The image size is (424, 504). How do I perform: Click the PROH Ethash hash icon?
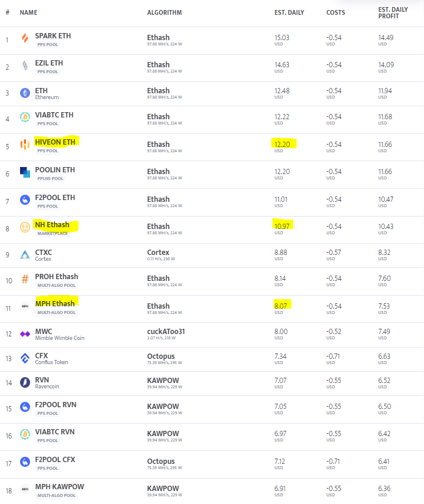25,280
